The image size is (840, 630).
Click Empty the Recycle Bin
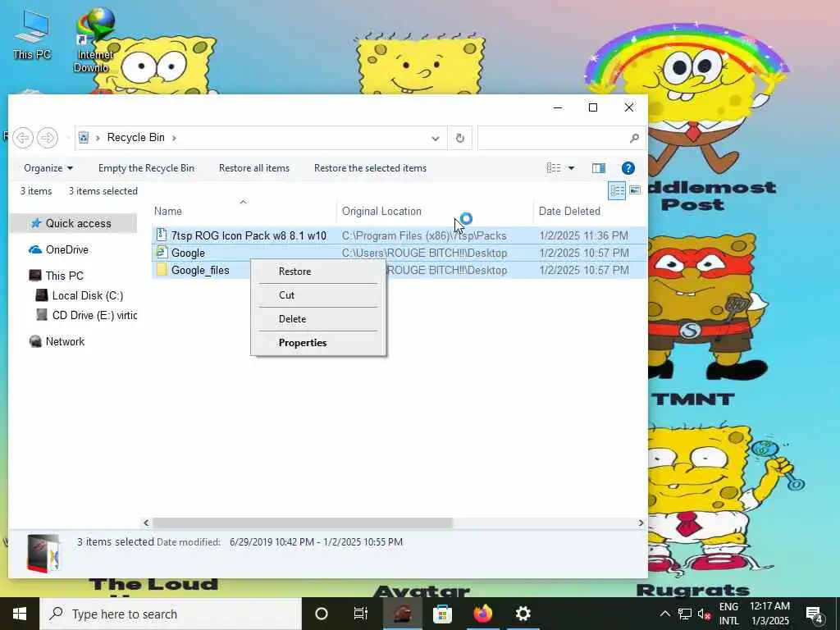point(146,168)
